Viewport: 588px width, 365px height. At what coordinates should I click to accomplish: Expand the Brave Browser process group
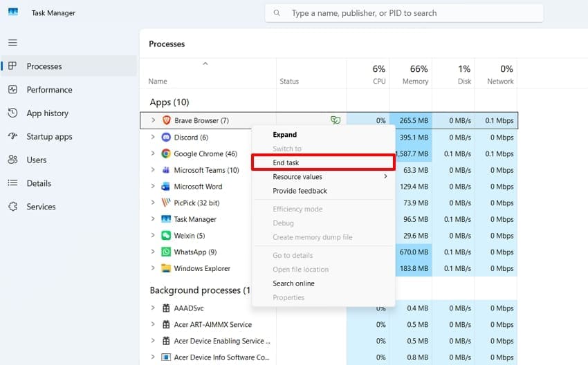pyautogui.click(x=153, y=120)
